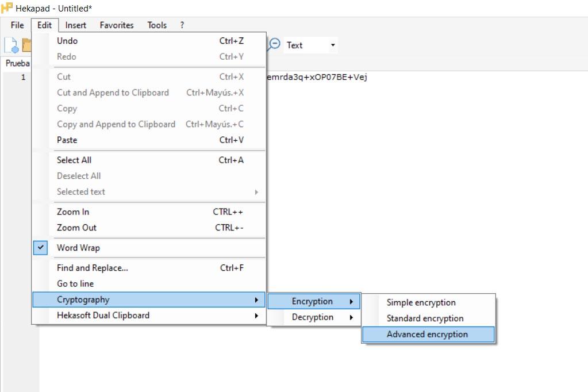The width and height of the screenshot is (588, 392).
Task: Open the Tools menu
Action: pyautogui.click(x=157, y=25)
